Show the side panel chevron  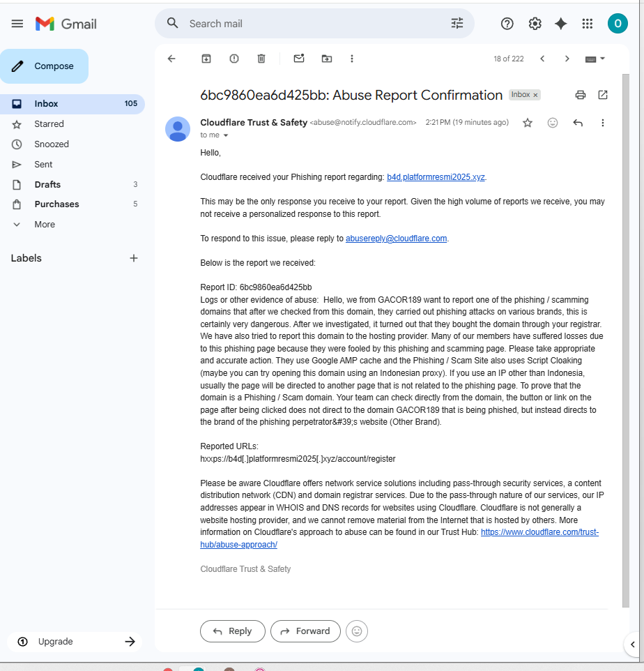point(633,644)
